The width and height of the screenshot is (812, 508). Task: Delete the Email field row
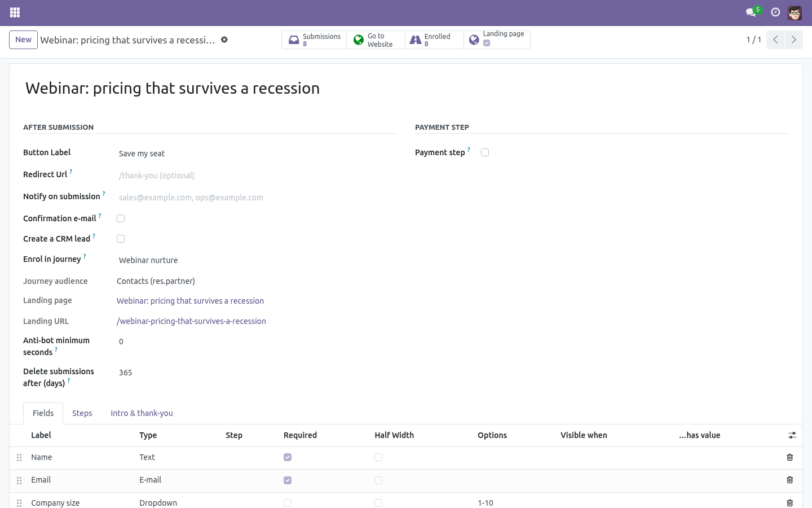790,480
